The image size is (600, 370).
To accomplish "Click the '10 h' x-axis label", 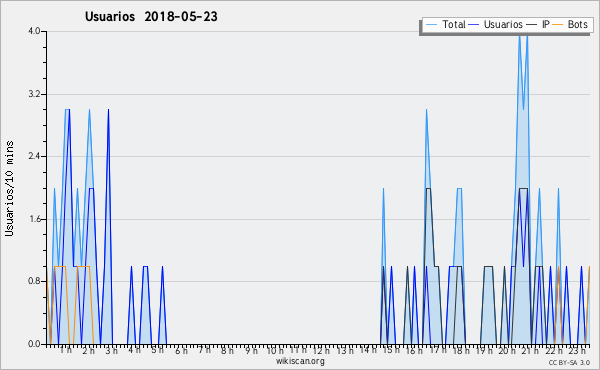I will (275, 351).
